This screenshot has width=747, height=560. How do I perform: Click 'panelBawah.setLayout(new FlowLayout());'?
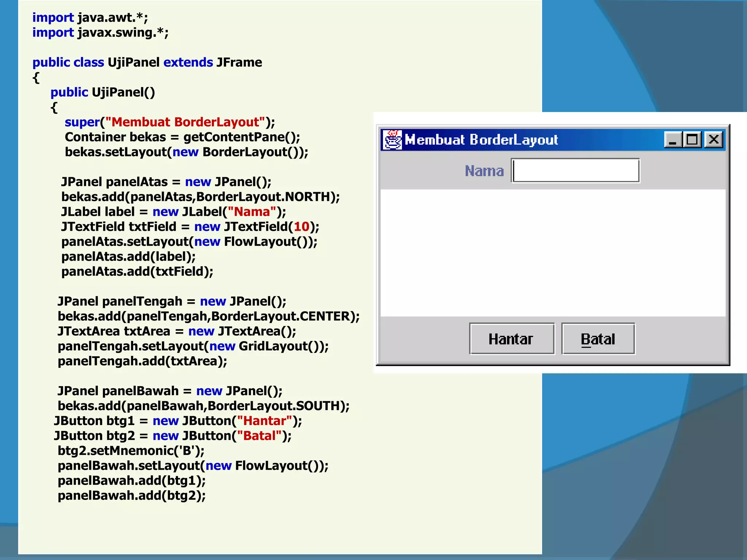pyautogui.click(x=193, y=466)
